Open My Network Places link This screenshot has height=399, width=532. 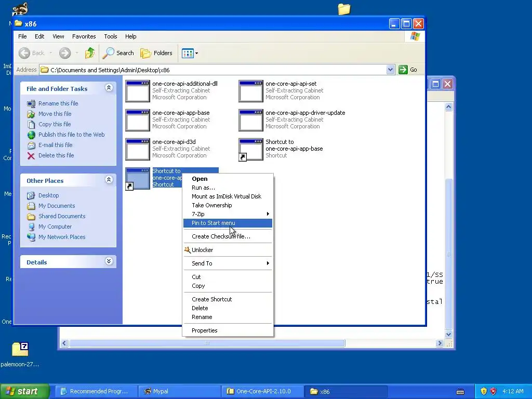[x=62, y=237]
